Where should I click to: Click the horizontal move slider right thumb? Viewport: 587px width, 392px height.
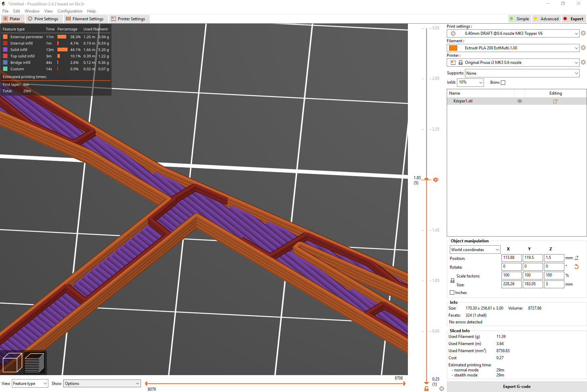404,384
